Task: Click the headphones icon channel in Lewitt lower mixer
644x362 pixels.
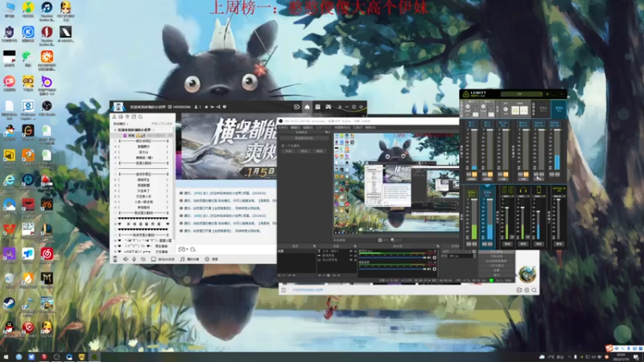Action: 523,190
